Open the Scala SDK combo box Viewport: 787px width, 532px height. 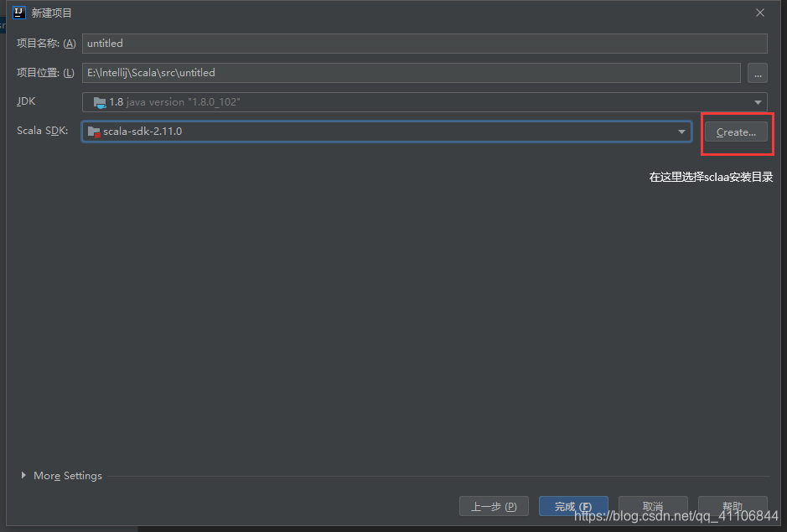[386, 132]
